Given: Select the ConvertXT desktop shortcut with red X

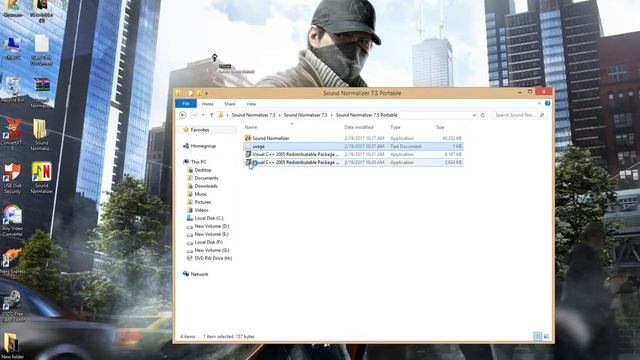Looking at the screenshot, I should 12,134.
